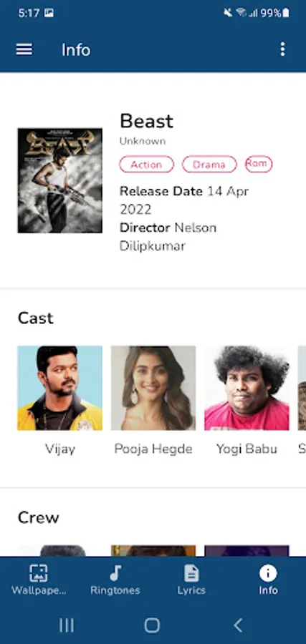Tap the Ringtones music note icon
The width and height of the screenshot is (306, 644).
click(115, 573)
